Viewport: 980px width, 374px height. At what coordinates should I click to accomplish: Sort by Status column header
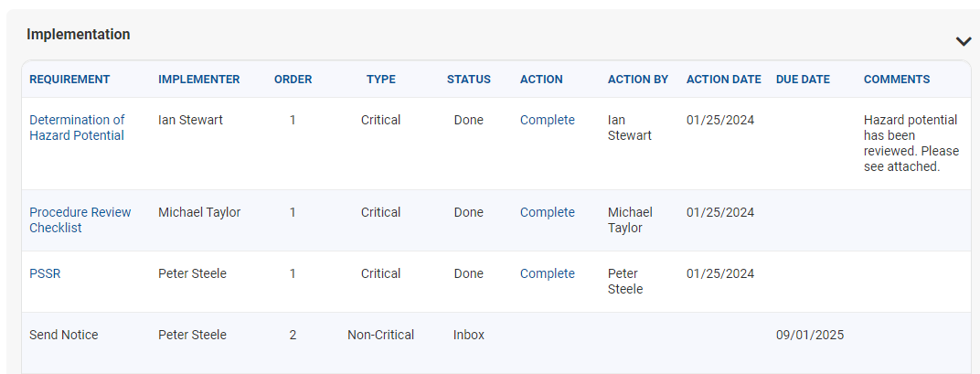click(468, 80)
